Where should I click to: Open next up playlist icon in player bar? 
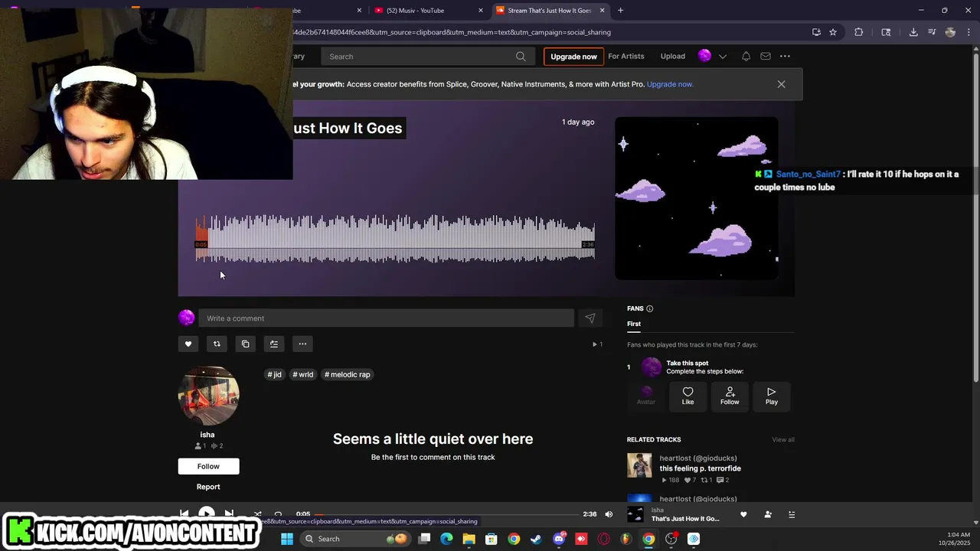coord(792,514)
